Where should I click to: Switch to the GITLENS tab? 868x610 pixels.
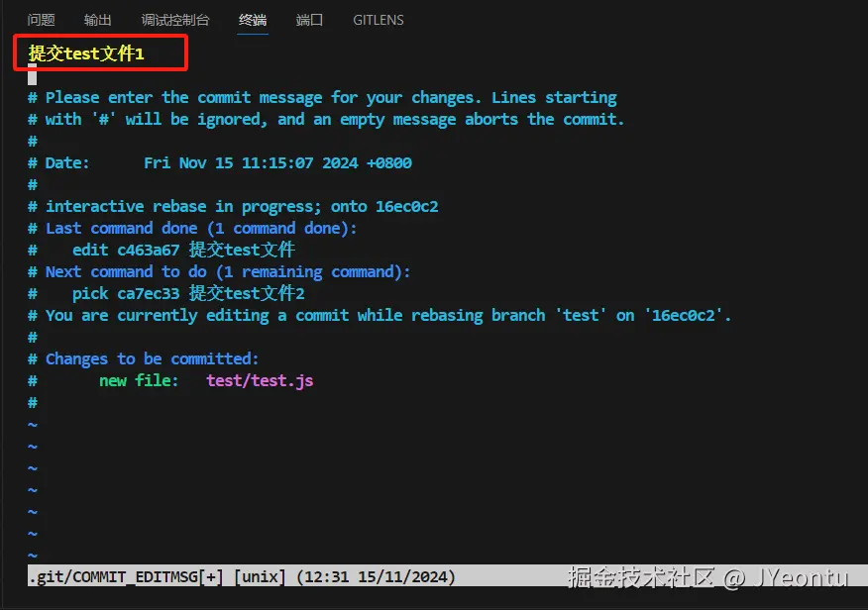click(x=379, y=20)
